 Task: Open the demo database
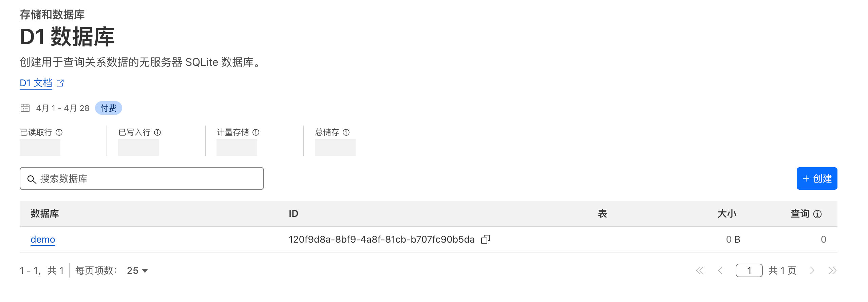point(43,240)
